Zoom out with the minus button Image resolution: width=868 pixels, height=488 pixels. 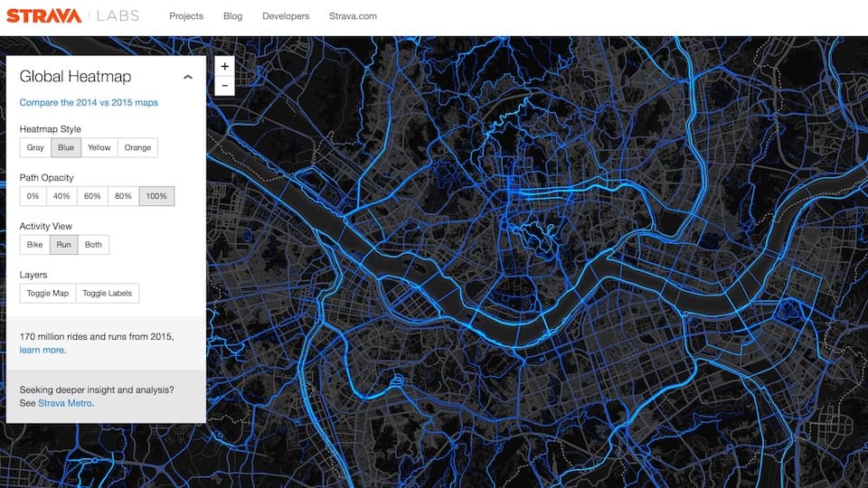tap(224, 86)
